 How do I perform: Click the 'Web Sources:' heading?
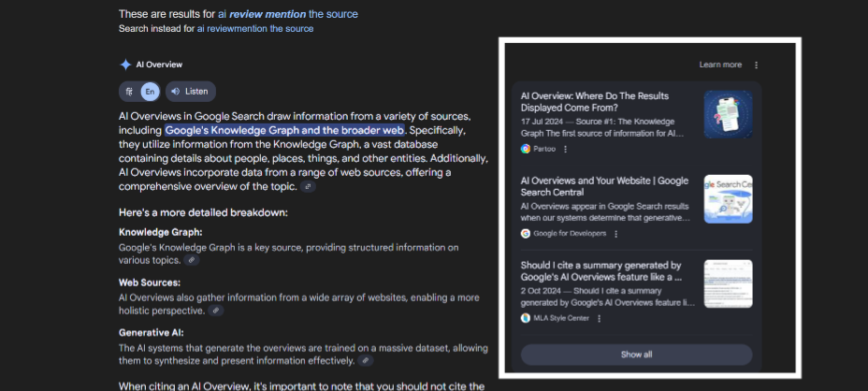pos(150,282)
